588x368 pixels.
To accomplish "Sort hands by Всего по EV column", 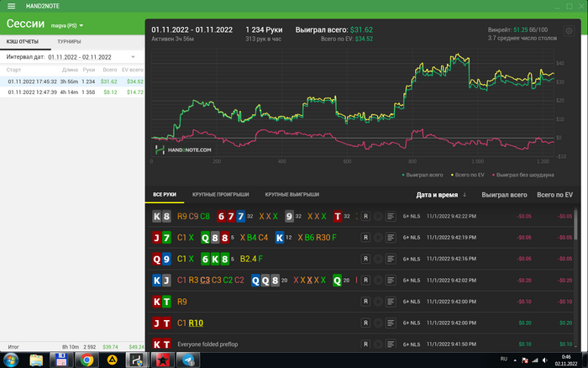I will coord(554,195).
